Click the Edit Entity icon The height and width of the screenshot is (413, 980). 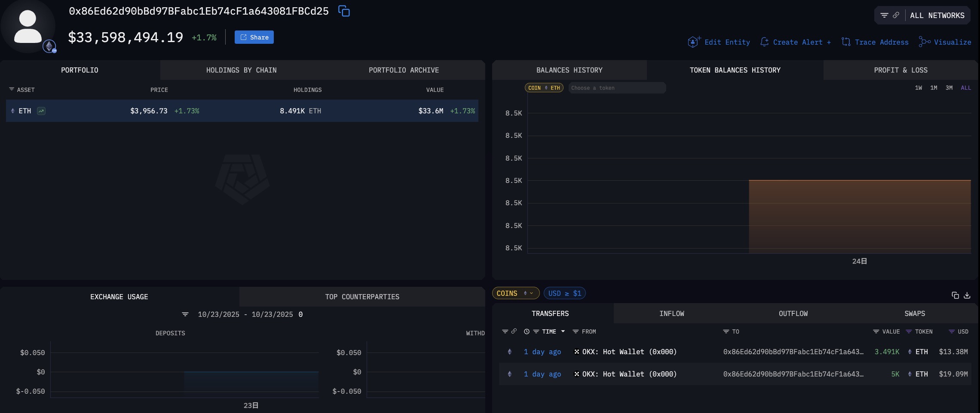pyautogui.click(x=694, y=42)
